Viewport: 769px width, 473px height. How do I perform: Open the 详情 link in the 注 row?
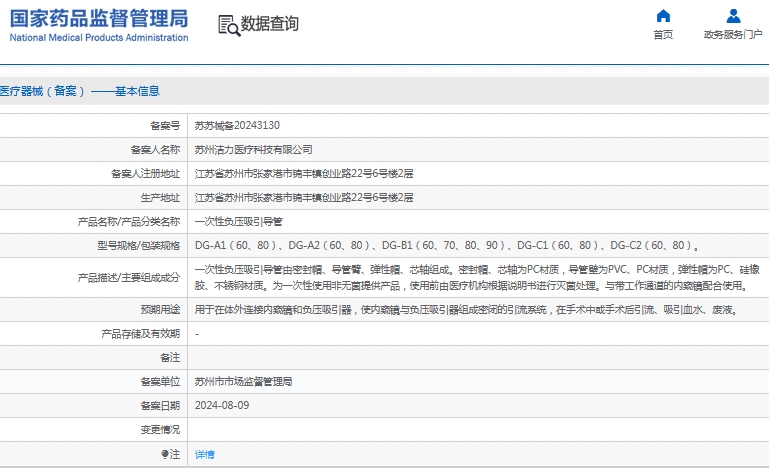coord(205,454)
